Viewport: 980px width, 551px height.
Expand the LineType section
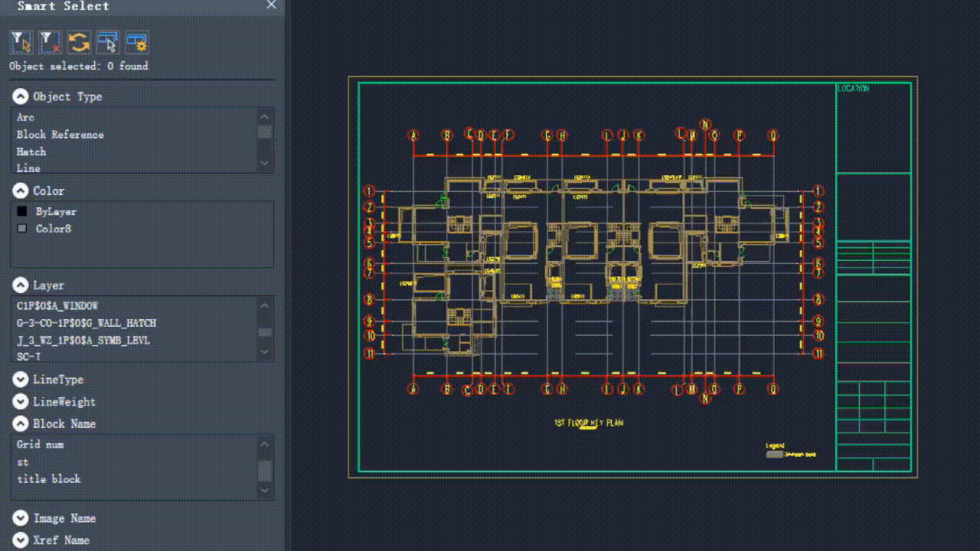(20, 380)
